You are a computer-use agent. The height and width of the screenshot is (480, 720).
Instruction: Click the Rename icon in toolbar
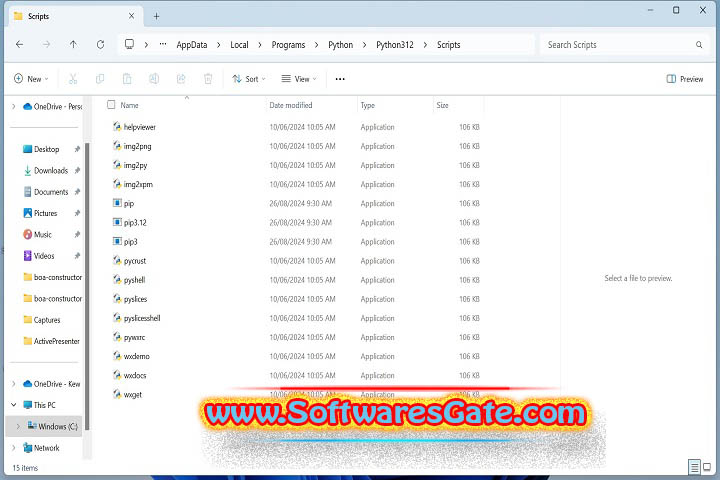(x=154, y=79)
